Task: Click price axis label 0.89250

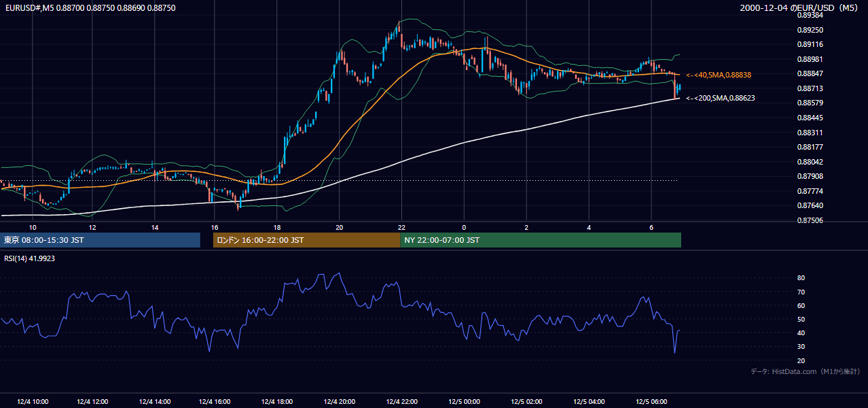Action: tap(810, 30)
